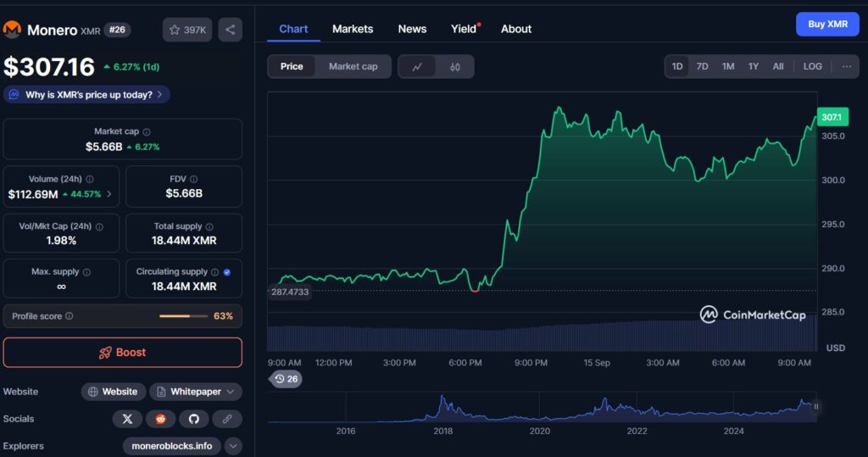The width and height of the screenshot is (868, 457).
Task: Click Circulating supply info icon
Action: tap(214, 272)
